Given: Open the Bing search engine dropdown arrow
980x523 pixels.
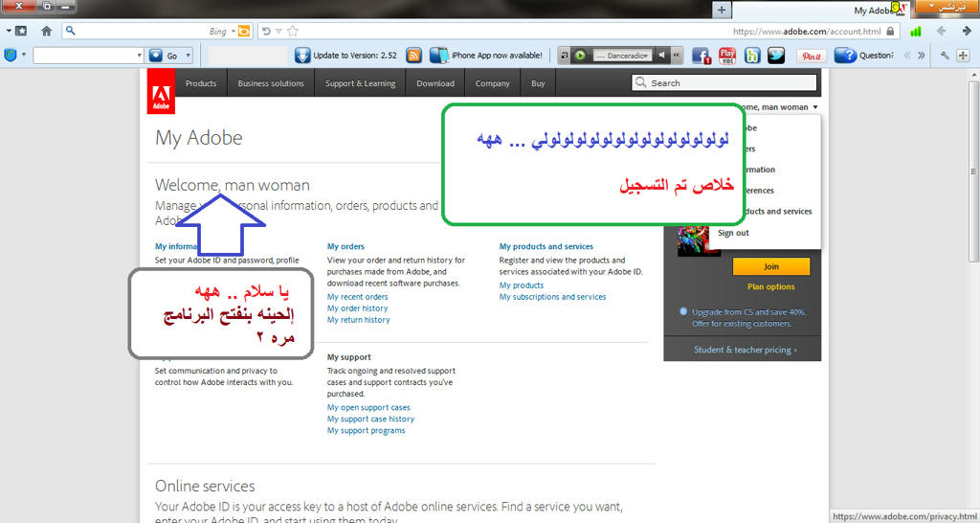Looking at the screenshot, I should (234, 31).
